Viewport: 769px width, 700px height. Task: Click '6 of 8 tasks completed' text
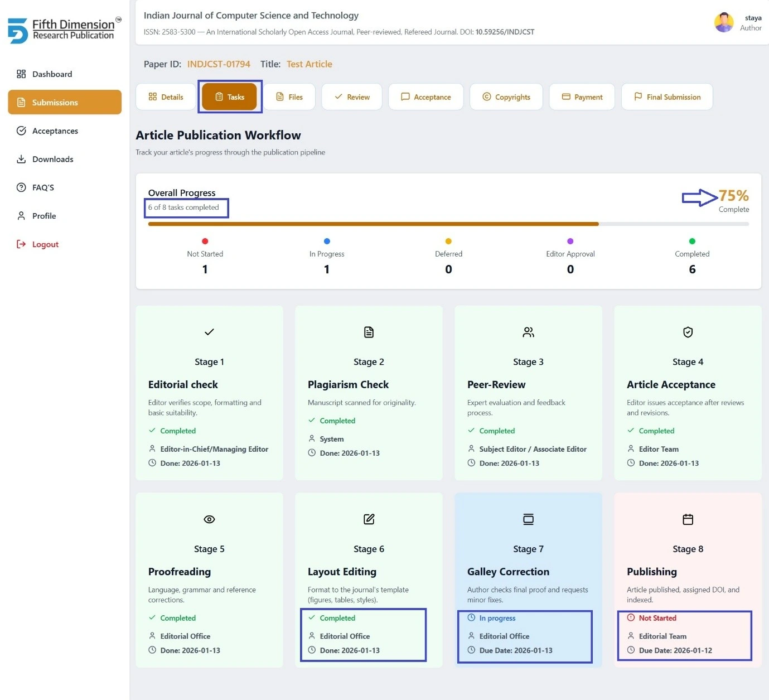pyautogui.click(x=183, y=207)
